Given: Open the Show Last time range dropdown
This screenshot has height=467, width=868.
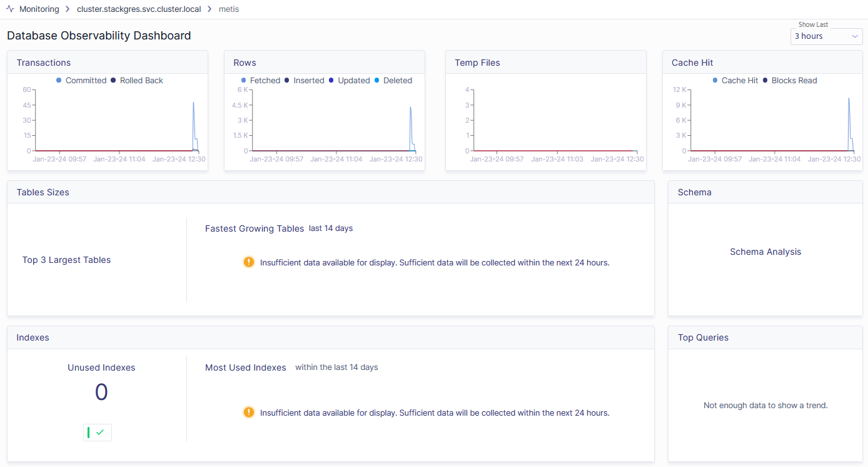Looking at the screenshot, I should (826, 36).
